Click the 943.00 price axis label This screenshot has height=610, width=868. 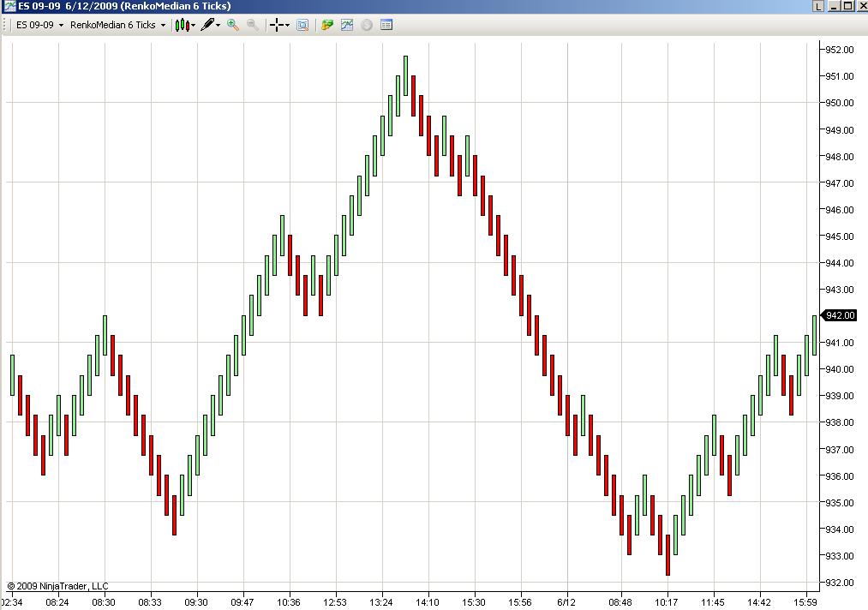click(839, 290)
